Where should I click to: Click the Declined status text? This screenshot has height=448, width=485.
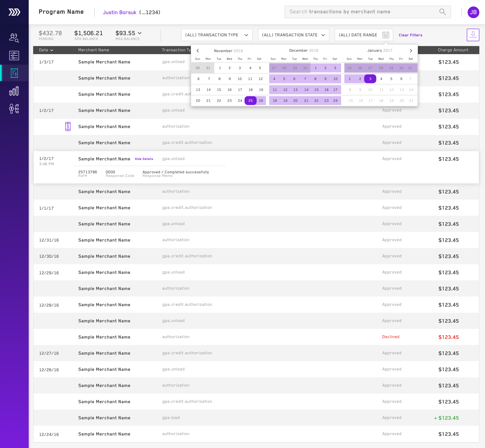pyautogui.click(x=391, y=337)
